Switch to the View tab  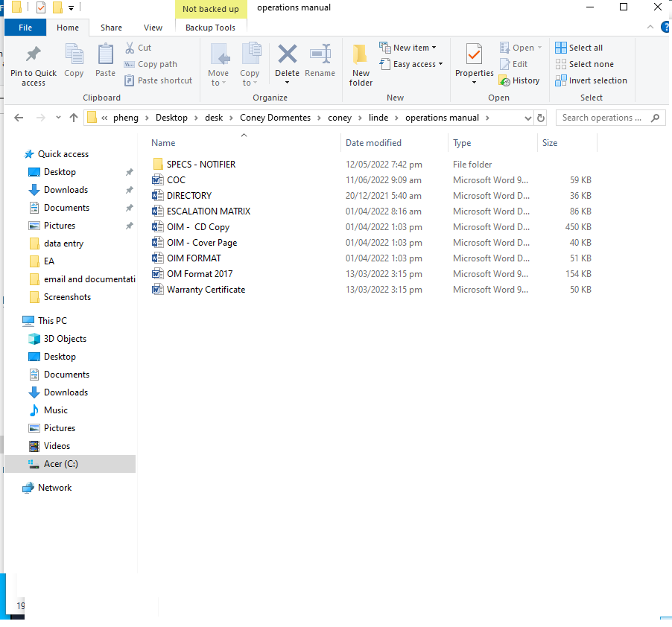pos(153,28)
